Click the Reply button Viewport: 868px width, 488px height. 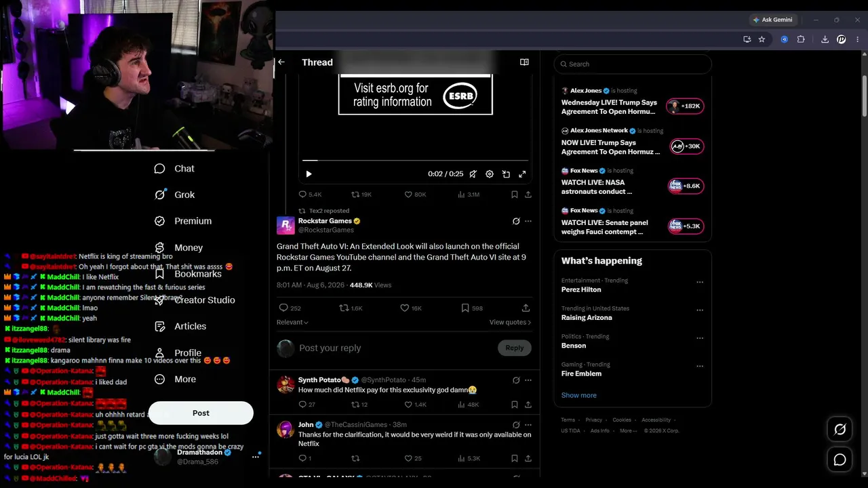(x=514, y=348)
